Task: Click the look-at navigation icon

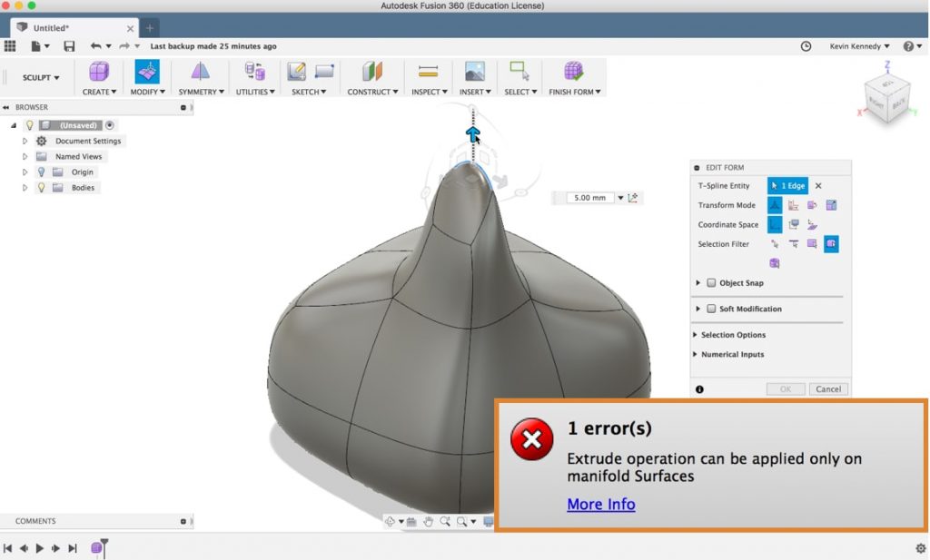Action: (x=411, y=522)
